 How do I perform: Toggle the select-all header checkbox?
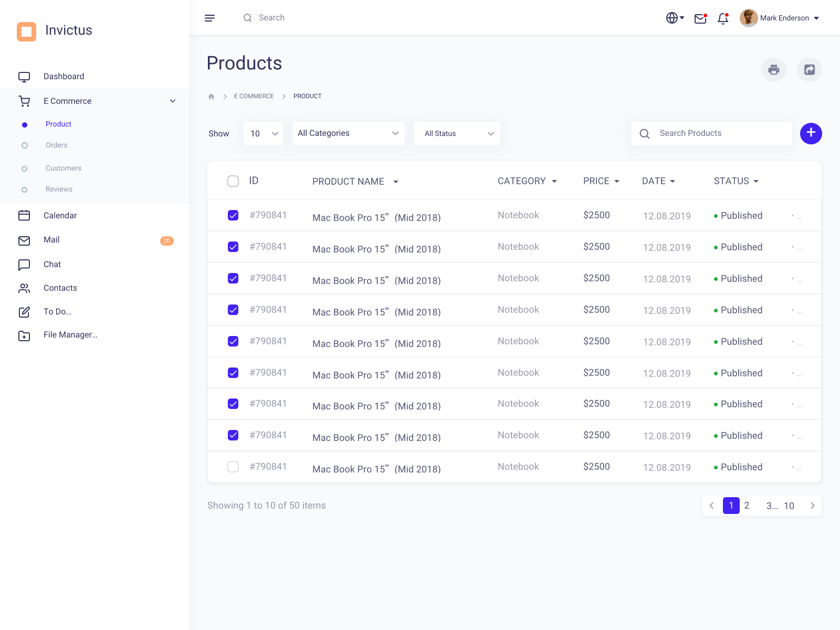(x=233, y=181)
